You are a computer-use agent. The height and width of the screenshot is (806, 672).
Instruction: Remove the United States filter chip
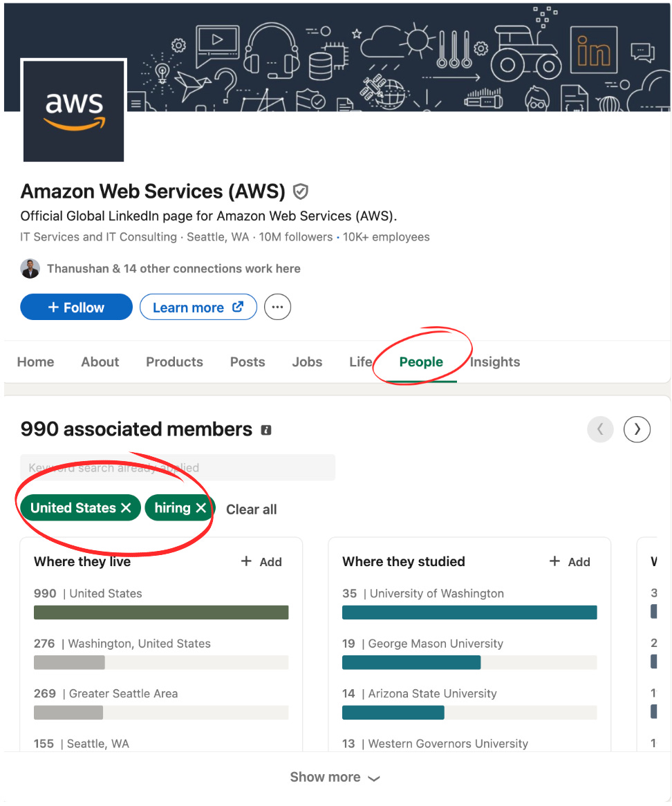[x=126, y=508]
